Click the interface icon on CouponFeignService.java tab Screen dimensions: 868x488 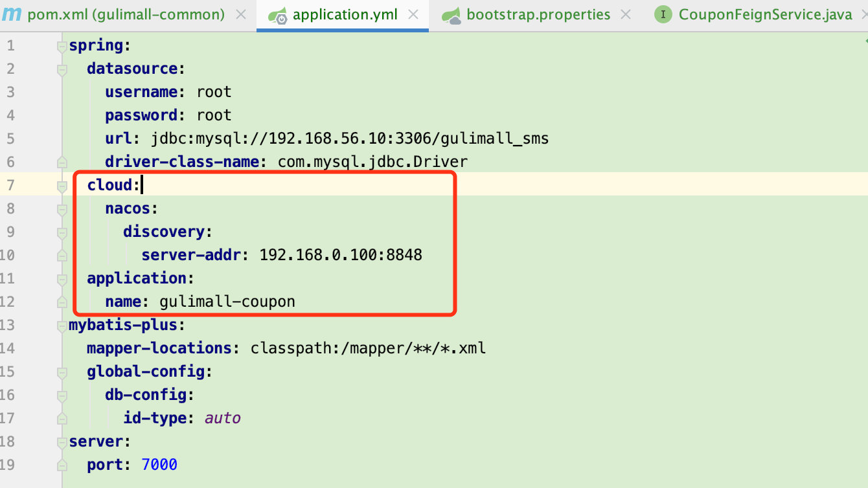pos(663,15)
